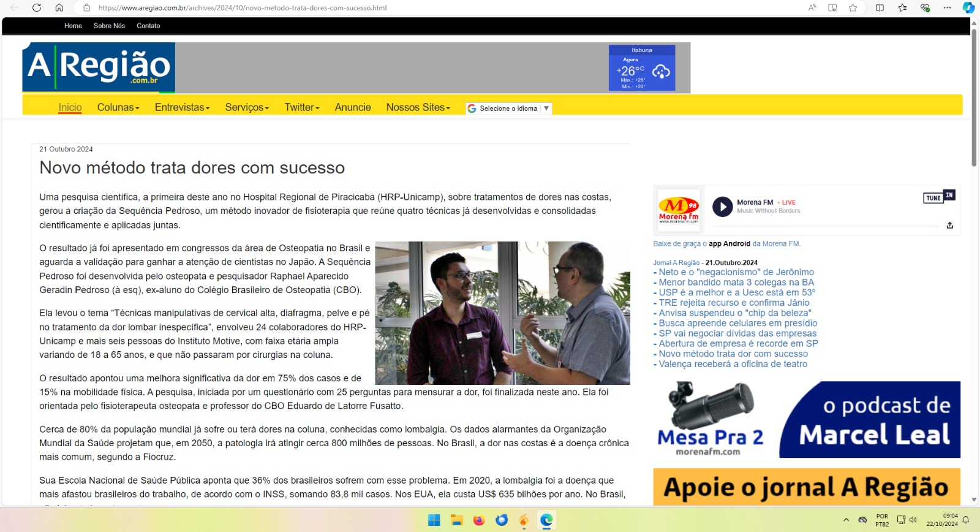980x532 pixels.
Task: Expand the Entrevistas dropdown menu
Action: coord(182,107)
